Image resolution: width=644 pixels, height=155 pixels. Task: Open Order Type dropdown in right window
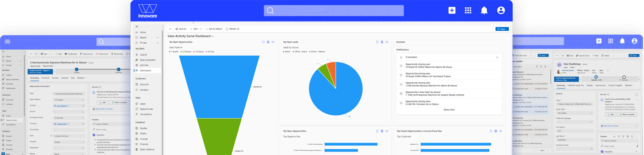pos(574,113)
